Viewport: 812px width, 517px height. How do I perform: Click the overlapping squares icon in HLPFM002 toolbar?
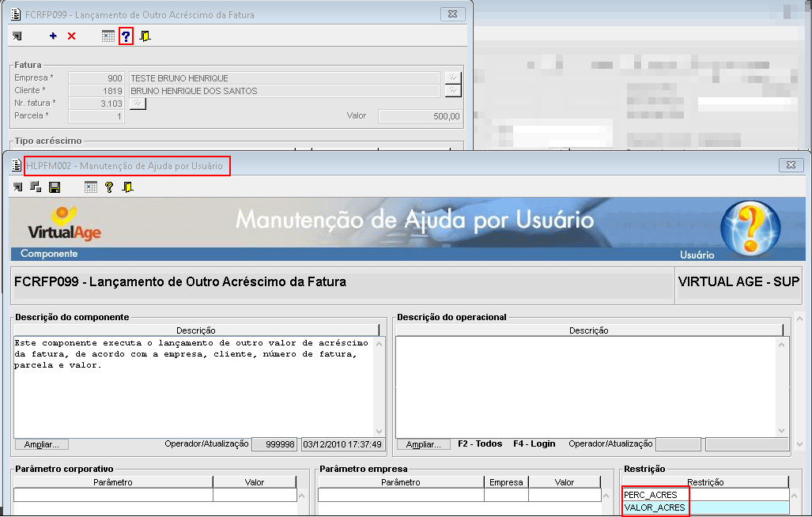36,187
